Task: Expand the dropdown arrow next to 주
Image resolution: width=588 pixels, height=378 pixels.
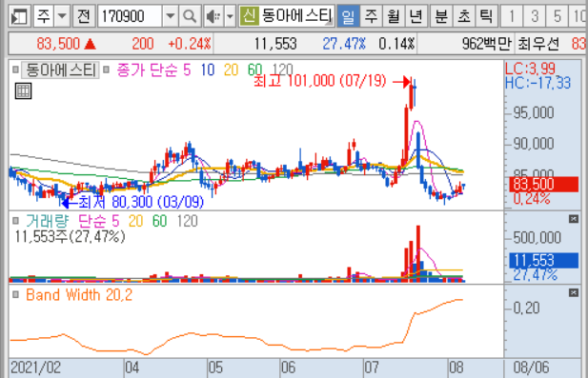Action: (x=62, y=16)
